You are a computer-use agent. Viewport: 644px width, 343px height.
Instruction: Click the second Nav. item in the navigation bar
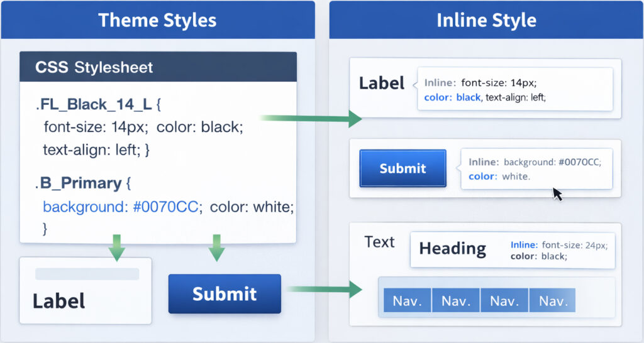click(x=456, y=301)
